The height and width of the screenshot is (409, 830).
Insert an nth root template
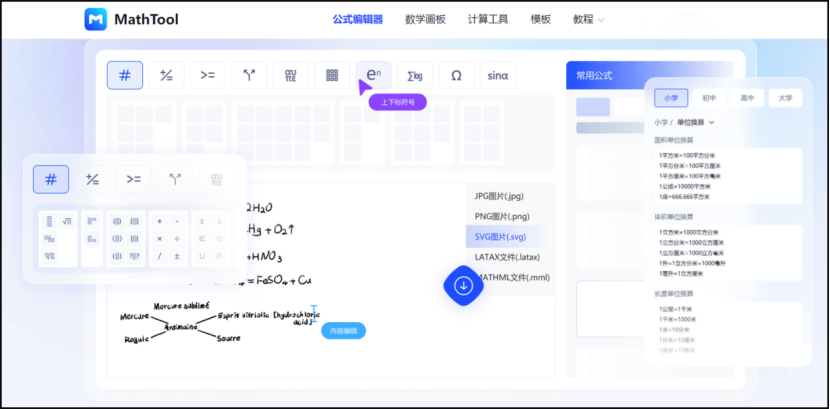click(x=50, y=256)
